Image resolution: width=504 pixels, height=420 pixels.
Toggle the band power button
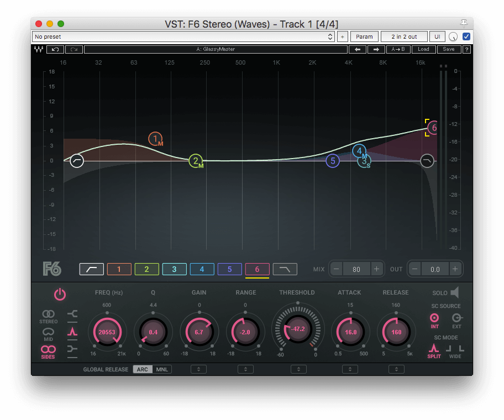tap(60, 295)
